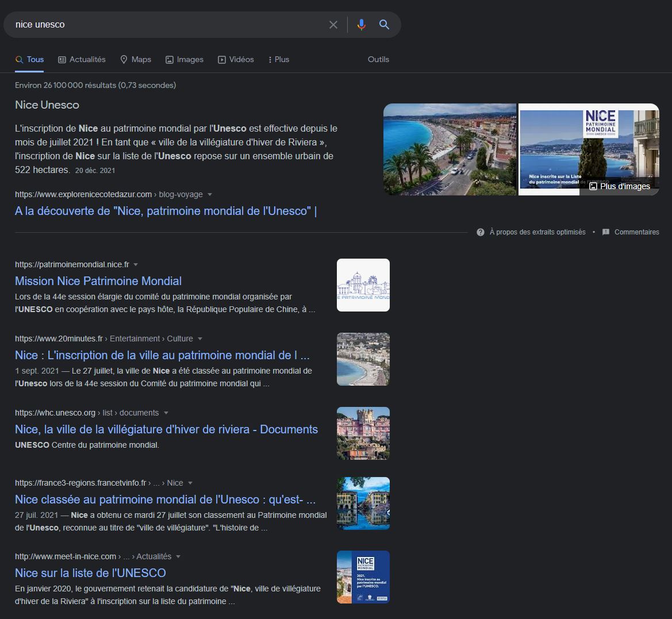Click the whc.unesco.org pink castle thumbnail

(x=363, y=433)
